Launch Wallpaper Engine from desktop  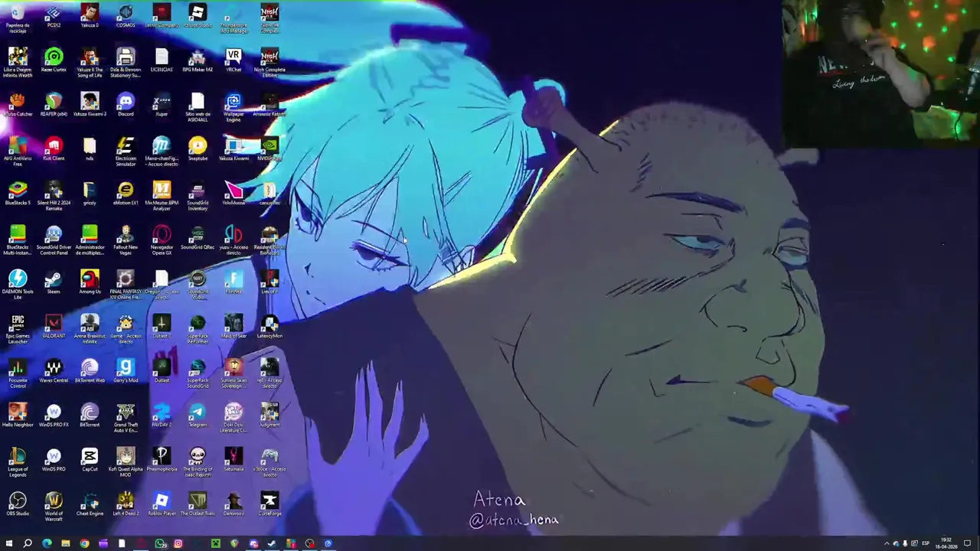[x=234, y=108]
